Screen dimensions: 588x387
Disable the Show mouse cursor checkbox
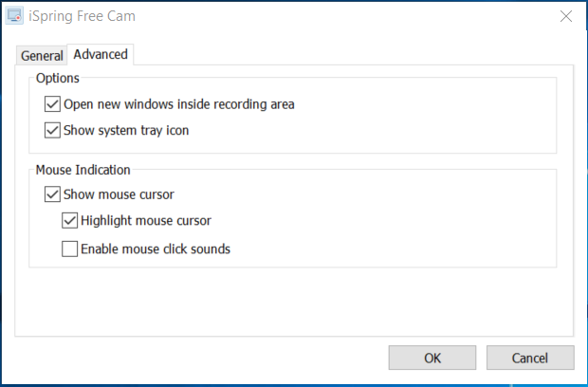point(52,195)
